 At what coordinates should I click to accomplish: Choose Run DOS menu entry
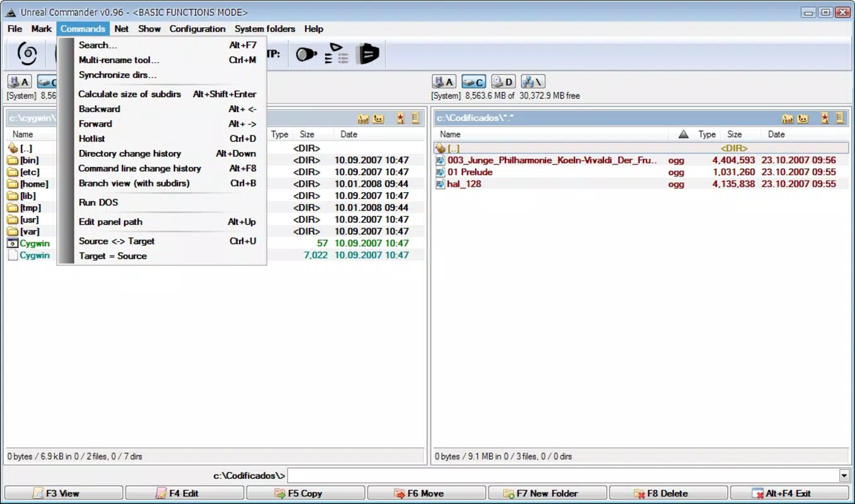pyautogui.click(x=168, y=202)
